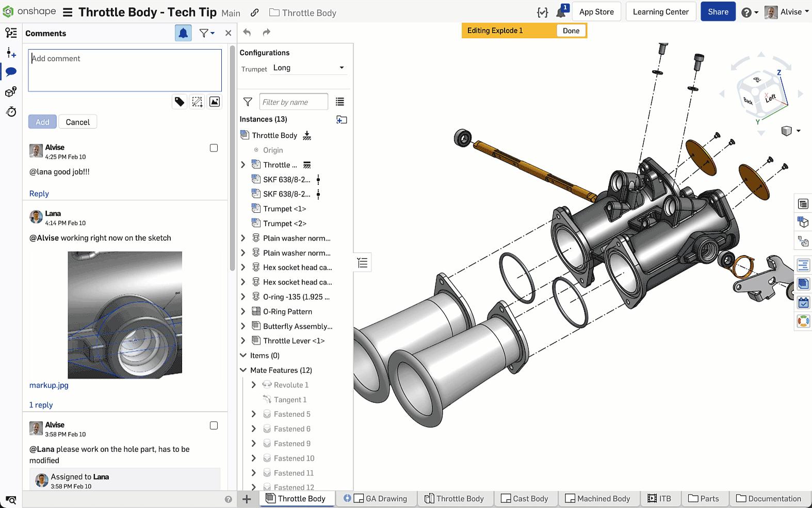Click the undo arrow in toolbar
Screen dimensions: 812x508
(x=247, y=33)
